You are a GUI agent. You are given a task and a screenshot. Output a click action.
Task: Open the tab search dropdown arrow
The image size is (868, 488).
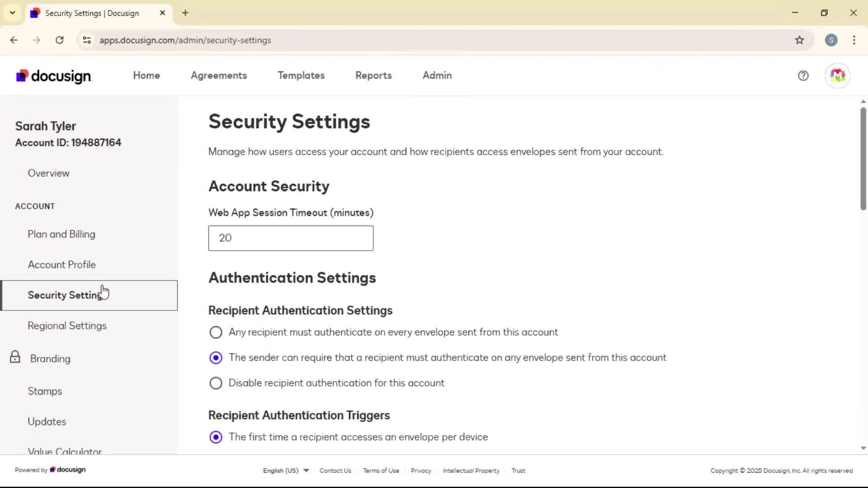click(13, 13)
